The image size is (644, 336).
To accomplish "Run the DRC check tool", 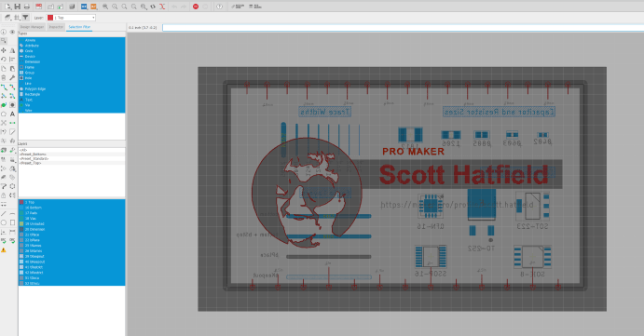I will pyautogui.click(x=12, y=241).
